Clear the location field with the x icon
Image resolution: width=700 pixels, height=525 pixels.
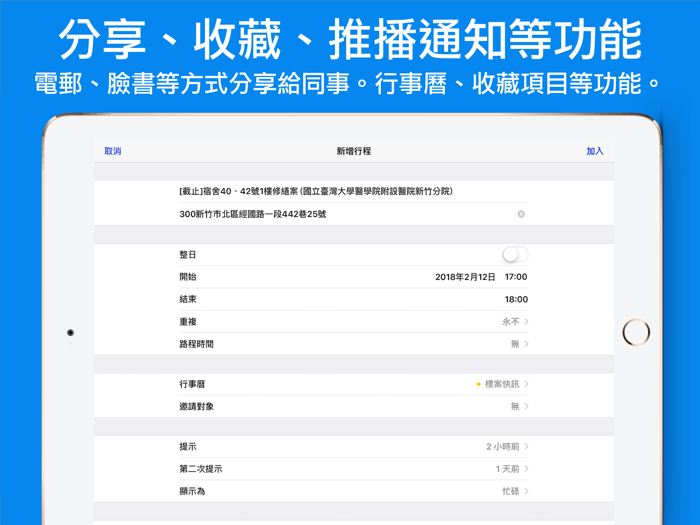click(x=521, y=214)
